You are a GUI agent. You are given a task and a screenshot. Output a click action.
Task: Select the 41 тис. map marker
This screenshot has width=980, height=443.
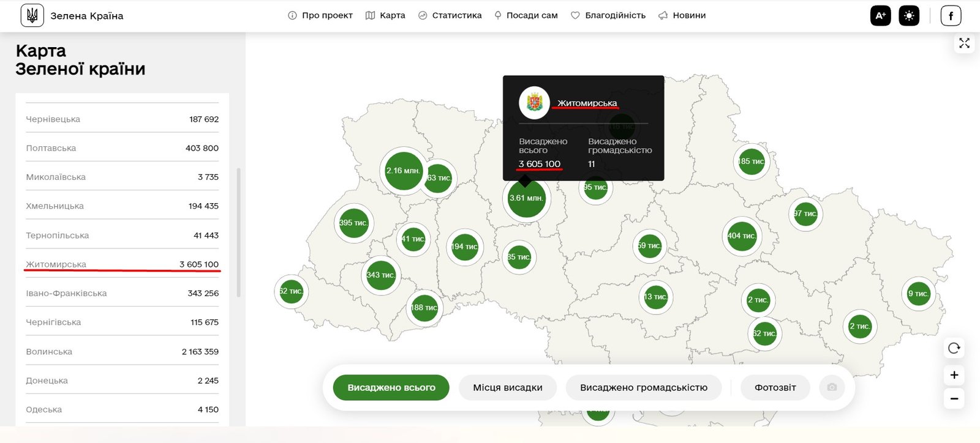[x=413, y=239]
